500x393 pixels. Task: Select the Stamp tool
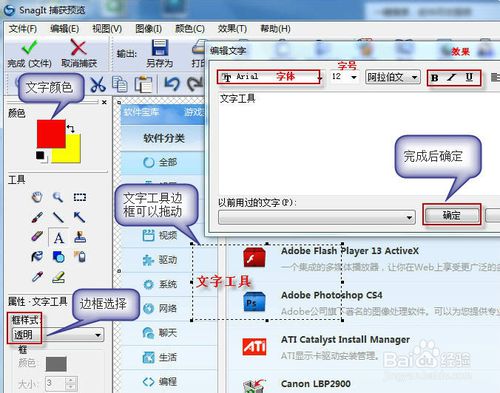click(x=80, y=237)
